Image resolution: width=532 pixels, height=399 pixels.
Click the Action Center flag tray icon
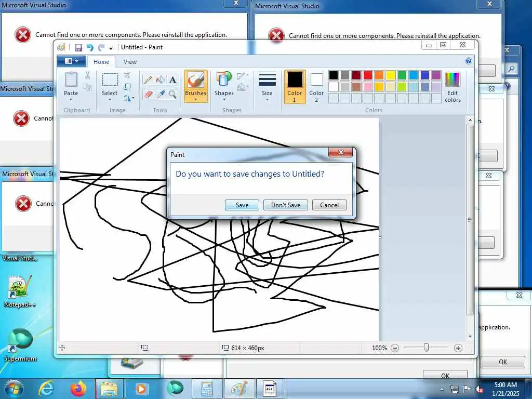467,389
